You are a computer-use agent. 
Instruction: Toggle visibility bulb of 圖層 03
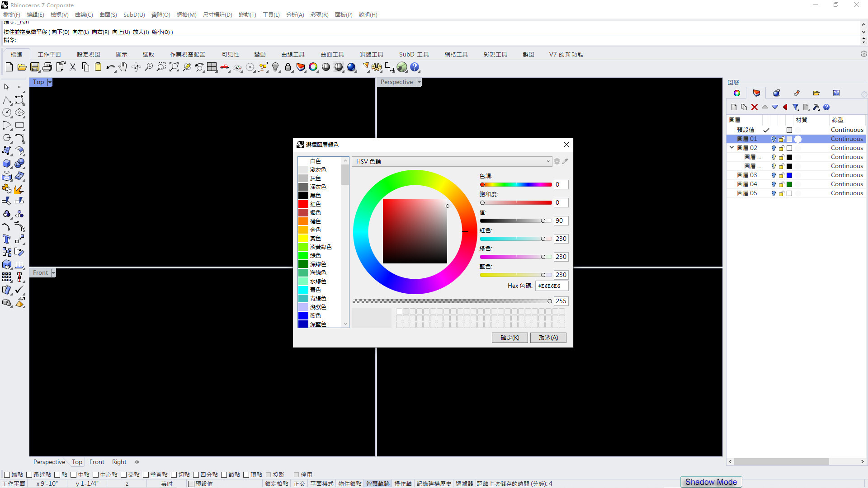(774, 175)
